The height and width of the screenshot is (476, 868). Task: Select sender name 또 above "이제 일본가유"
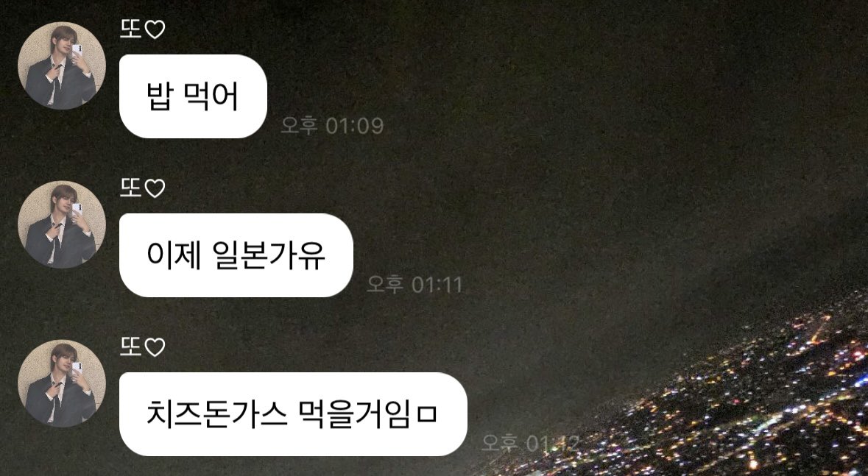click(x=130, y=188)
